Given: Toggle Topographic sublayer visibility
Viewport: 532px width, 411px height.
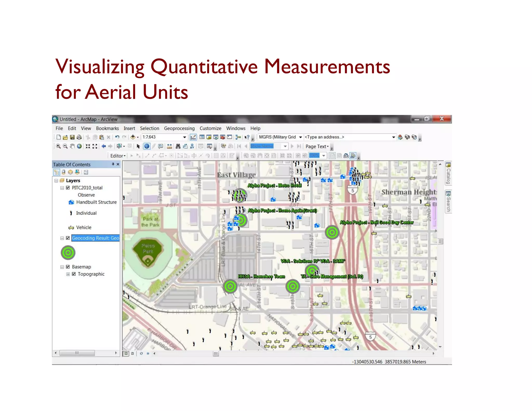Looking at the screenshot, I should tap(74, 274).
